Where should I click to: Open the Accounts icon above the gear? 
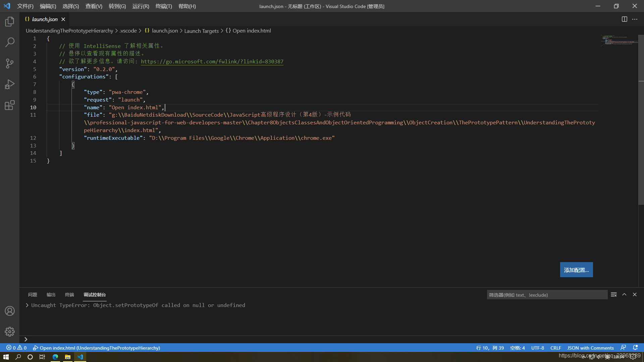pyautogui.click(x=9, y=311)
